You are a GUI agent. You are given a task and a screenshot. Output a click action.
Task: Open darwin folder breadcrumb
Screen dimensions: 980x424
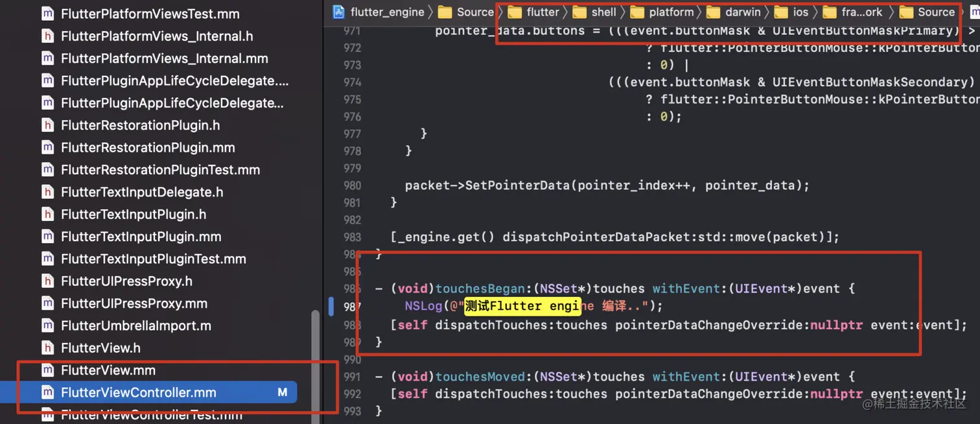743,12
